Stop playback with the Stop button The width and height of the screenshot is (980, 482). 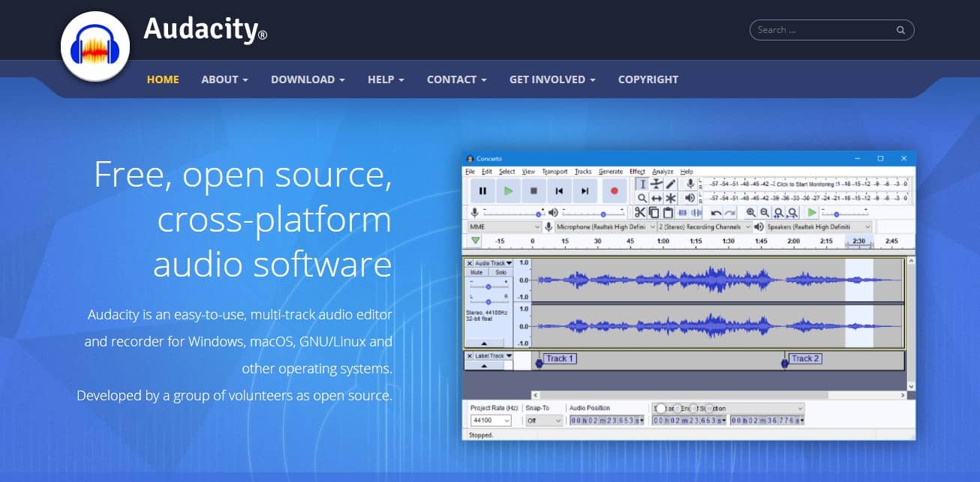pos(534,191)
